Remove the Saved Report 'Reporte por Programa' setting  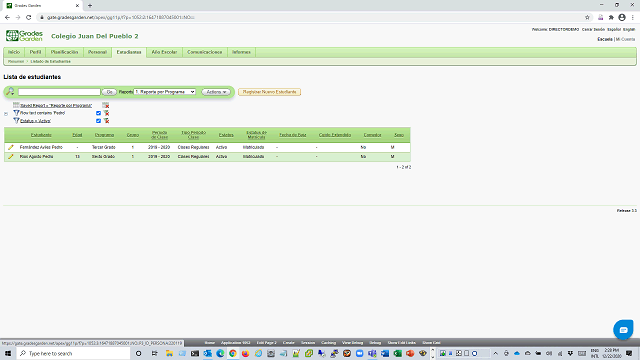point(106,105)
